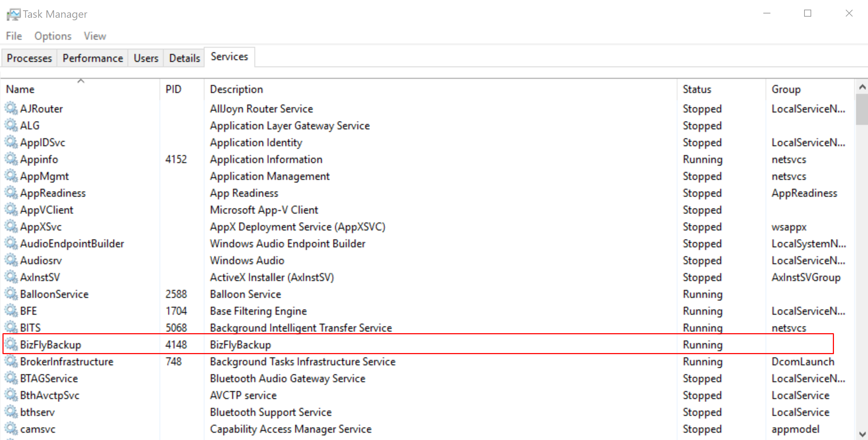Image resolution: width=868 pixels, height=440 pixels.
Task: Click the scrollbar up arrow
Action: pos(862,87)
